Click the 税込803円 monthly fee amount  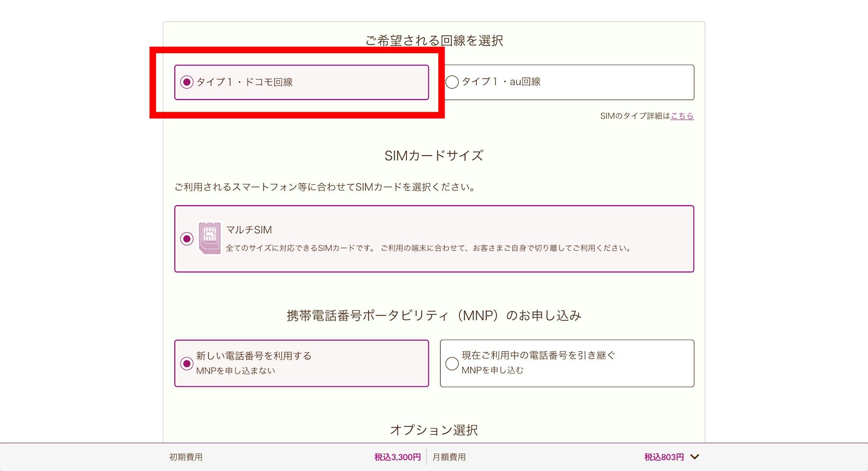pyautogui.click(x=664, y=457)
